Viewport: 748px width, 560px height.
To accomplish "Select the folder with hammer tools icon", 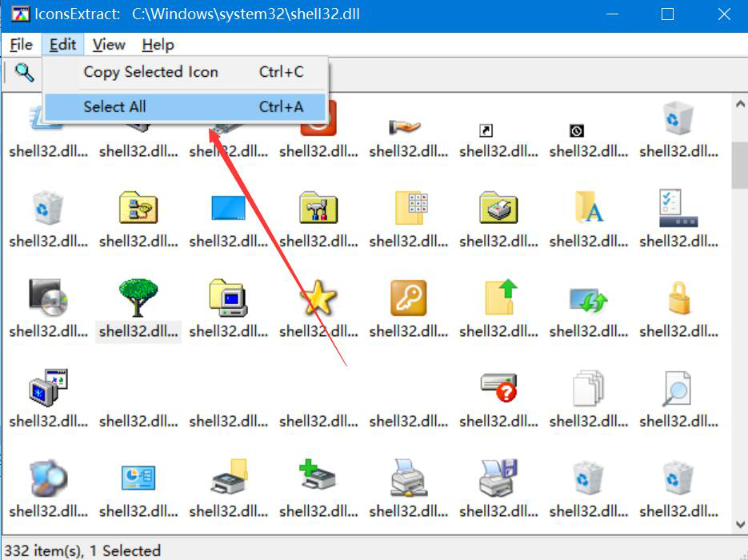I will [318, 207].
